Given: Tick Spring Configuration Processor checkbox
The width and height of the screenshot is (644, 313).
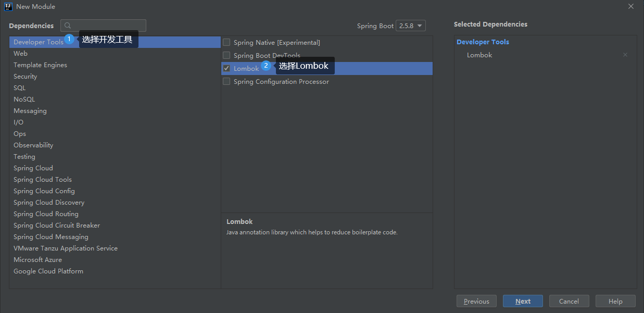Looking at the screenshot, I should (226, 81).
